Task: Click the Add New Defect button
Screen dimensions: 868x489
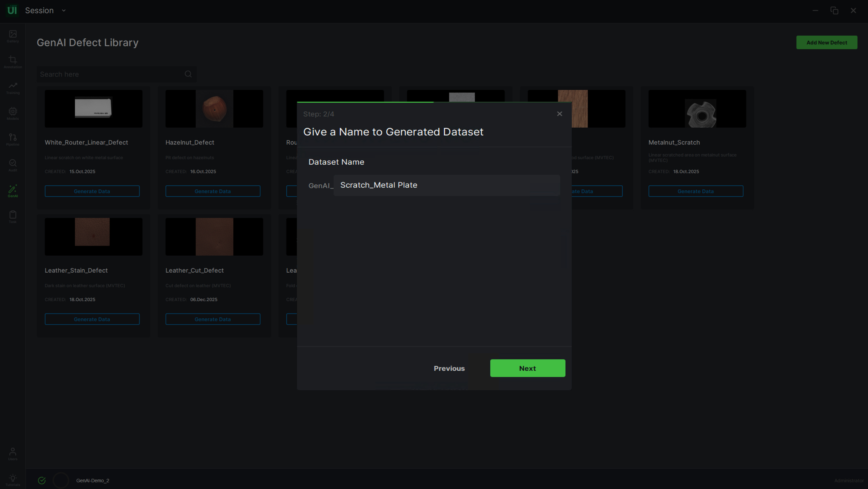Action: [826, 43]
